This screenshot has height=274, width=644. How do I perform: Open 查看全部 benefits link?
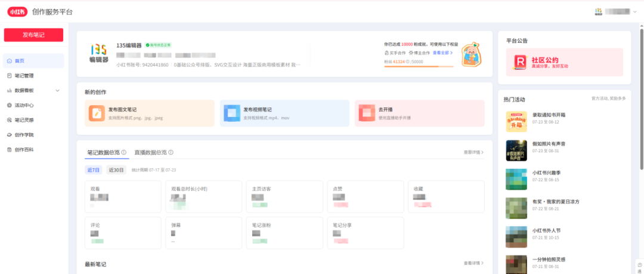pos(442,53)
